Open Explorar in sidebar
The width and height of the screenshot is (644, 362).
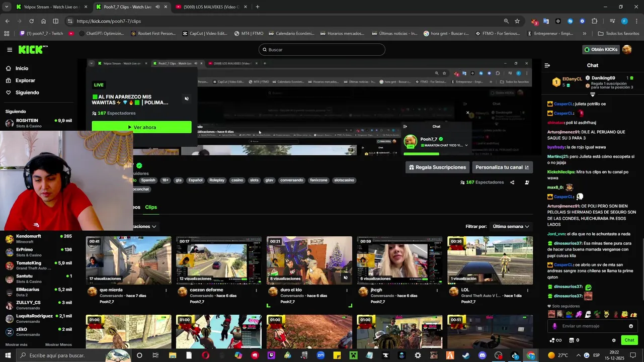coord(25,80)
